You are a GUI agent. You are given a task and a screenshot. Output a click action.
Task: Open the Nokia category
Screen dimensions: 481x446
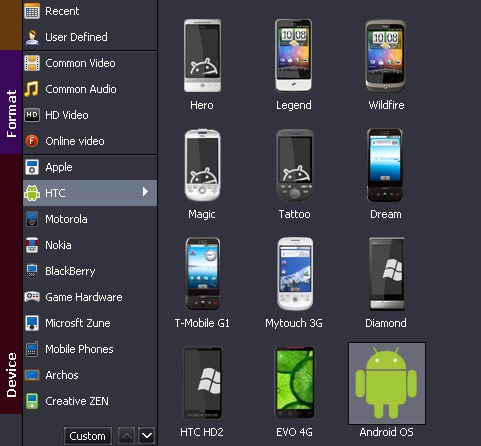90,245
